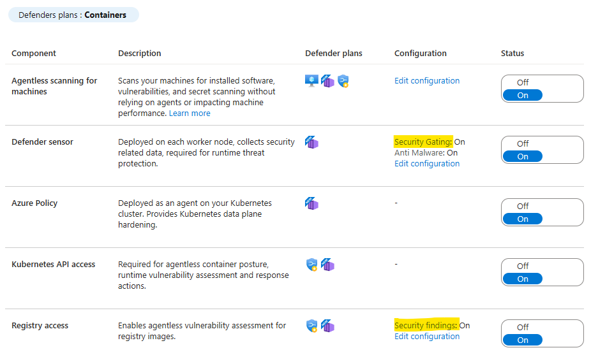Image resolution: width=591 pixels, height=364 pixels.
Task: Open Edit configuration for Registry access
Action: click(427, 337)
